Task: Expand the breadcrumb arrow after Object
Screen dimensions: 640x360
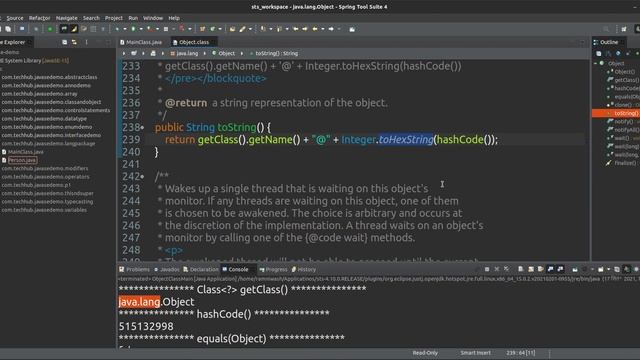Action: [242, 53]
